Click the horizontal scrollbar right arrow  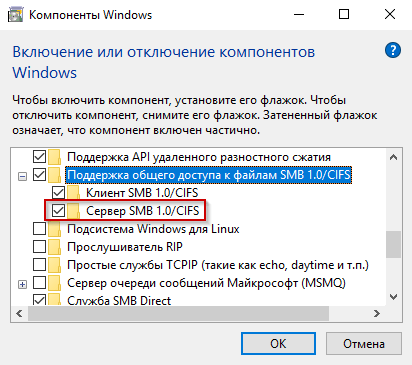[x=377, y=313]
